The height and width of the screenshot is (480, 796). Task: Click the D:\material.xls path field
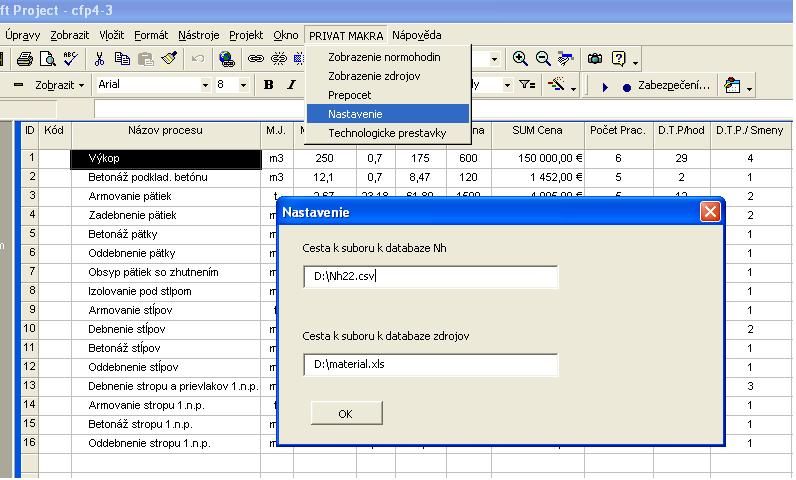tap(430, 365)
